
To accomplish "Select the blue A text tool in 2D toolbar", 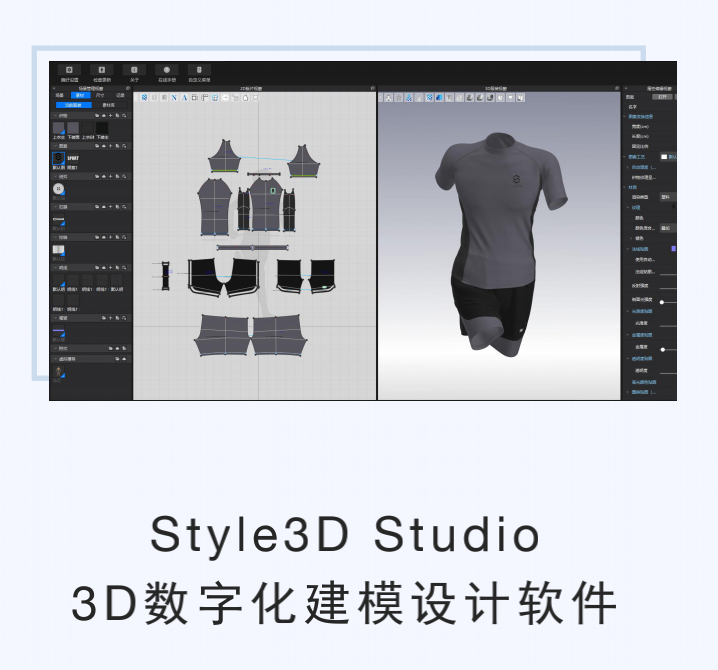I will 185,98.
